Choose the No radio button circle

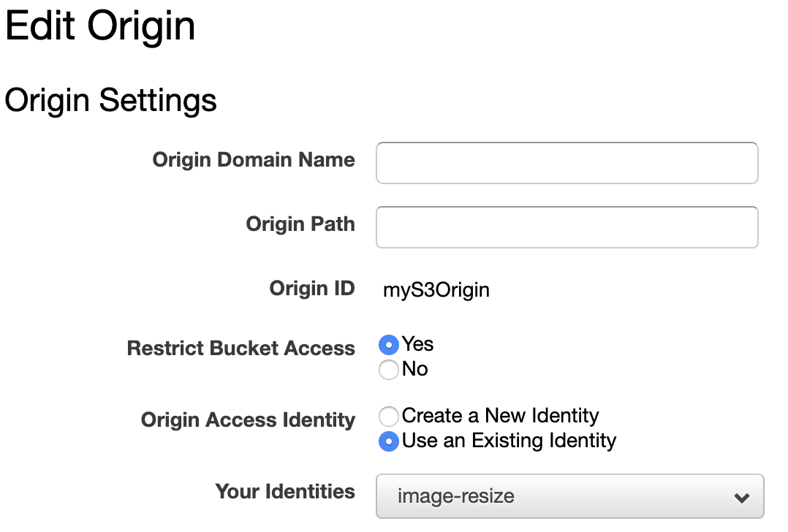388,370
